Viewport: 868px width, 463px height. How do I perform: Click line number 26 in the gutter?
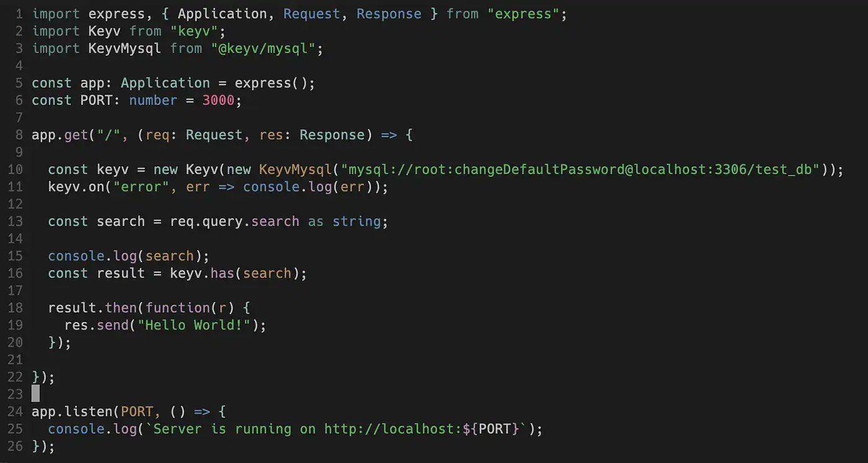pos(15,446)
